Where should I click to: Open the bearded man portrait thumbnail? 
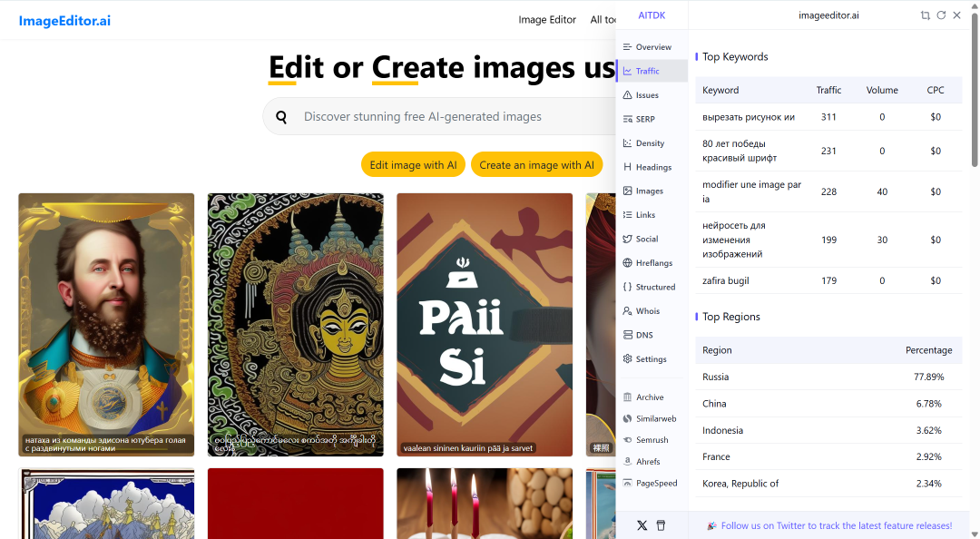[106, 325]
